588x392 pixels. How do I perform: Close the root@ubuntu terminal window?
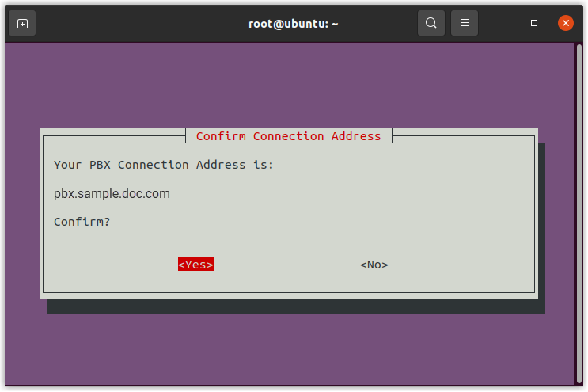pos(565,23)
